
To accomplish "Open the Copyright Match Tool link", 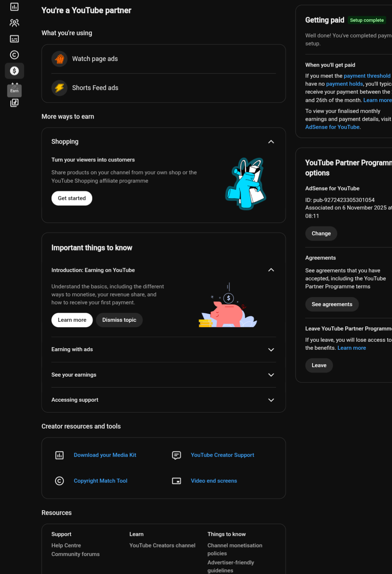I will click(101, 481).
